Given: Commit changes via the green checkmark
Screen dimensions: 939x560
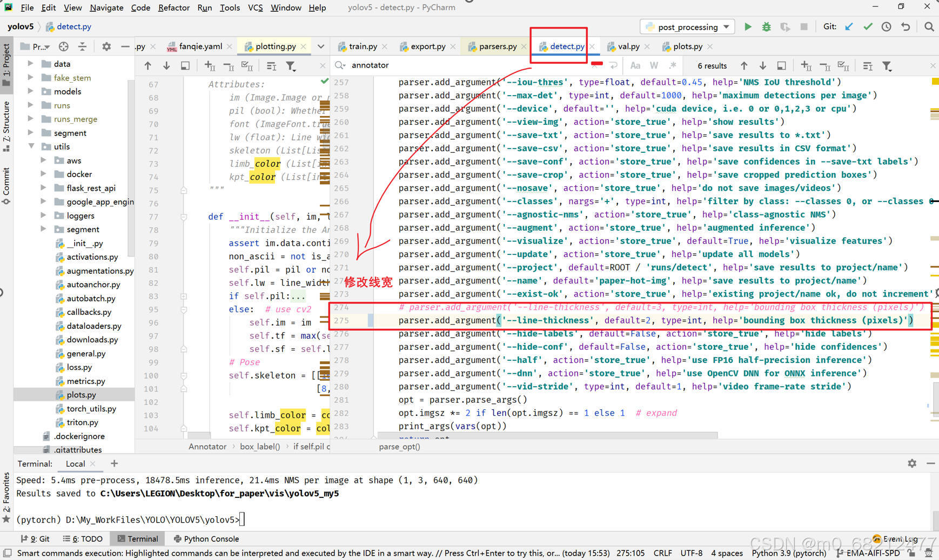Looking at the screenshot, I should click(x=869, y=26).
